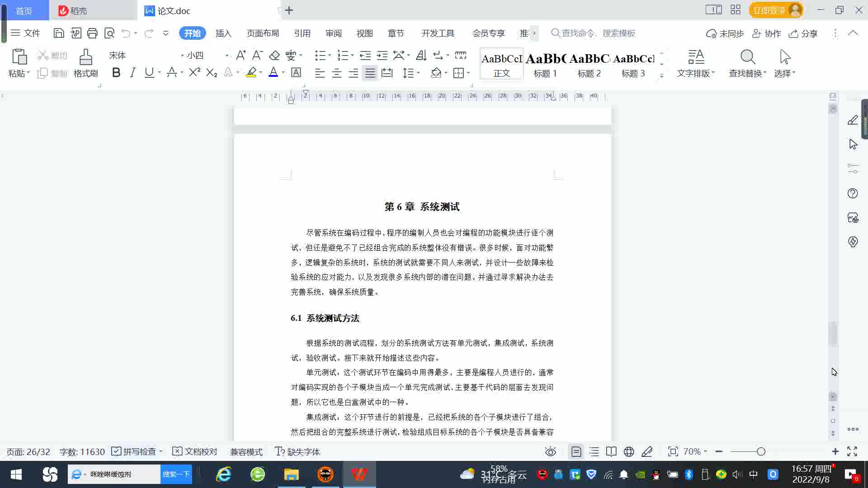The width and height of the screenshot is (868, 488).
Task: Click the font color A swatch
Action: point(273,72)
